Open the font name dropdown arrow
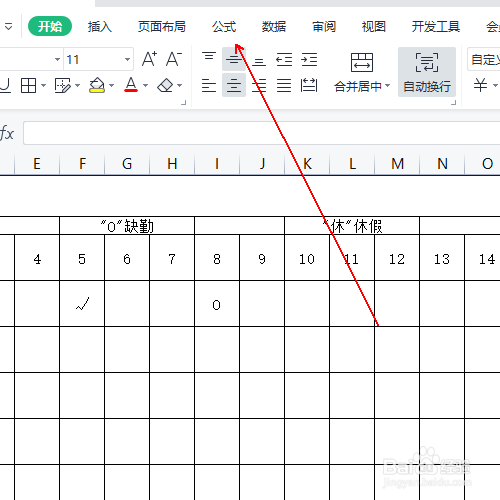This screenshot has height=500, width=500. [57, 59]
